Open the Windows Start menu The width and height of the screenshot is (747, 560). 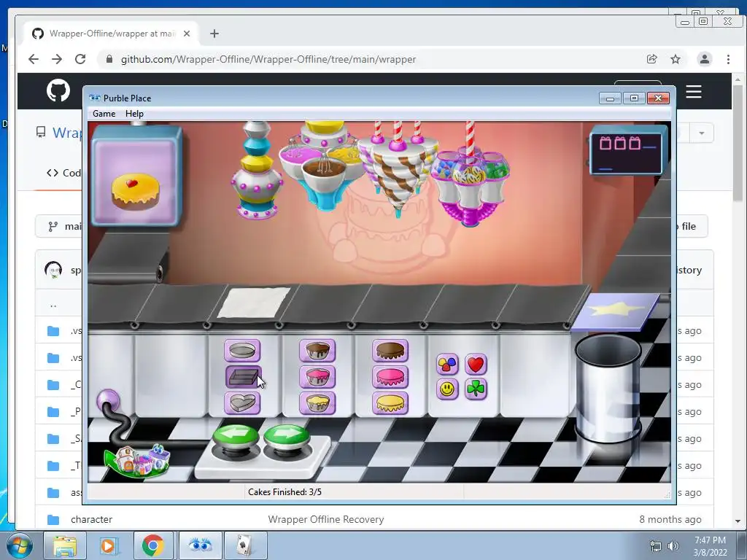(20, 545)
